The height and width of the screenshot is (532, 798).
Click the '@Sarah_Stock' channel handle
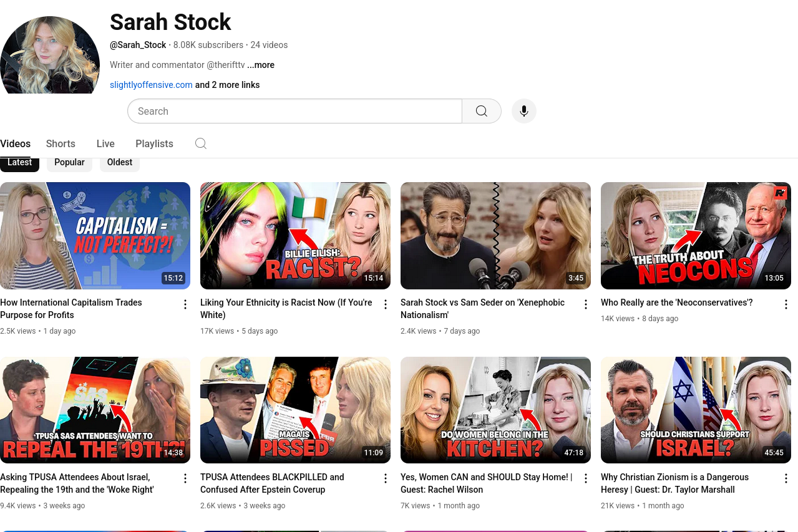(138, 45)
